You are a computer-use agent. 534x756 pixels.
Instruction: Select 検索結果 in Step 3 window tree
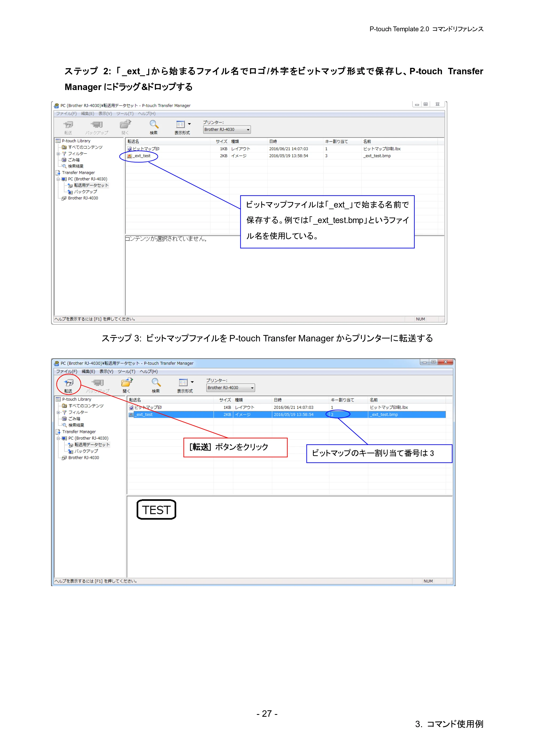click(73, 425)
